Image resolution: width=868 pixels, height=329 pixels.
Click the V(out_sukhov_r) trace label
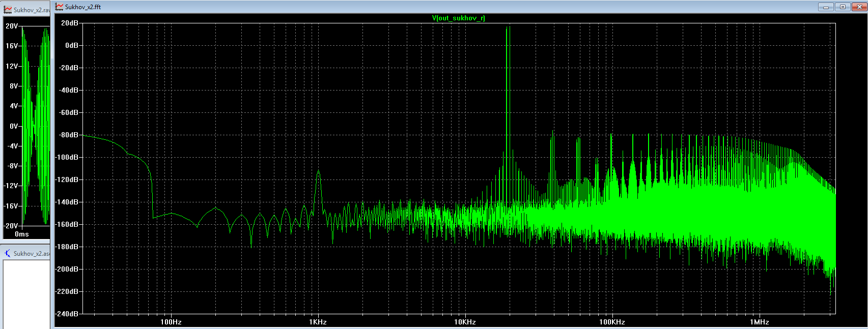click(x=458, y=18)
